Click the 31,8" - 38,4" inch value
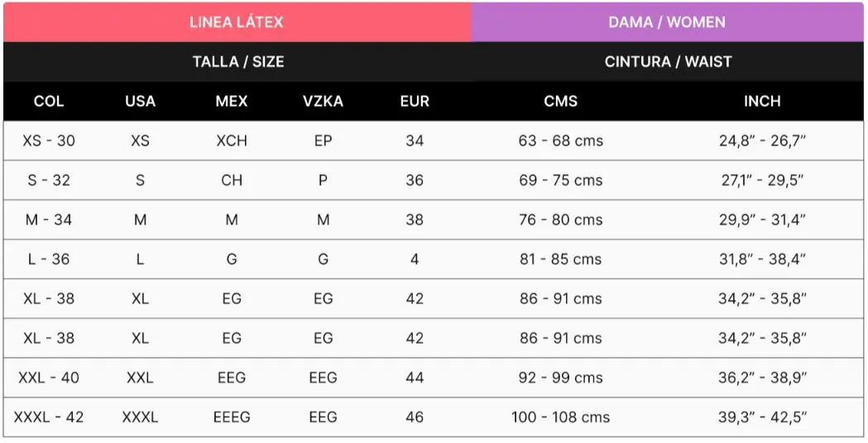Screen dimensions: 868x443 click(762, 259)
